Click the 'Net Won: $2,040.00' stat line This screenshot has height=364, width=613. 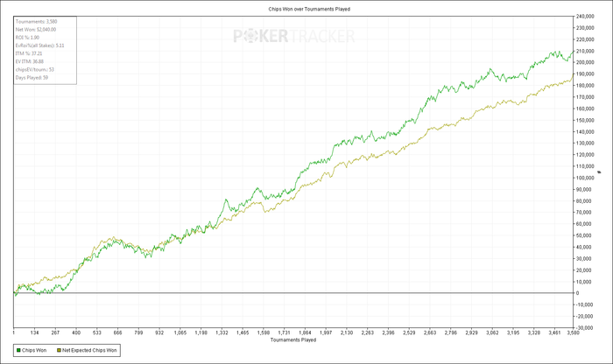coord(36,30)
